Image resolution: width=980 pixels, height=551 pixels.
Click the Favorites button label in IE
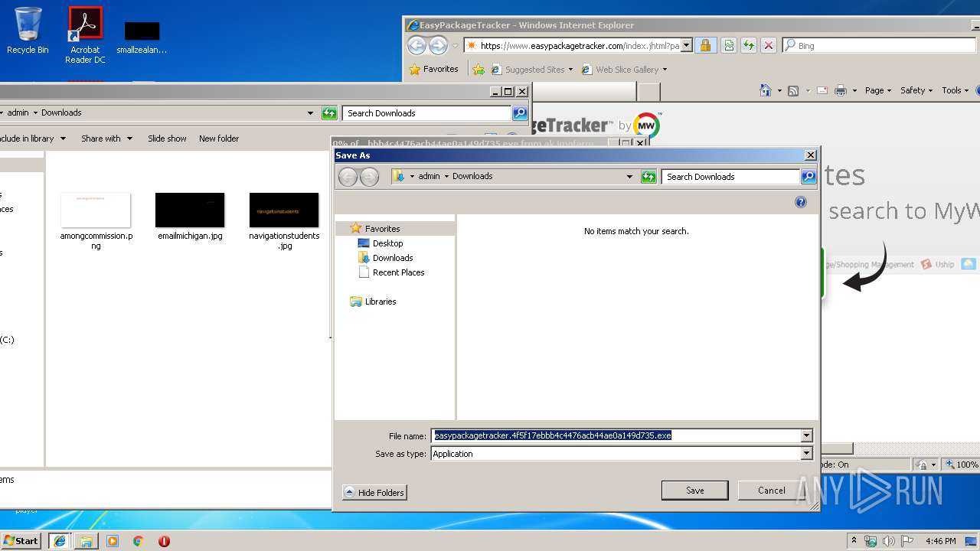(441, 69)
